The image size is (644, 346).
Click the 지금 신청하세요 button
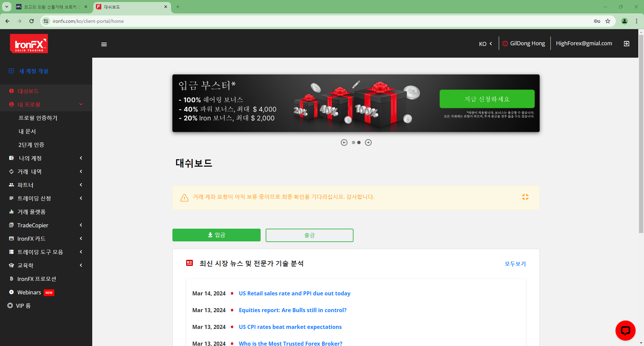487,99
